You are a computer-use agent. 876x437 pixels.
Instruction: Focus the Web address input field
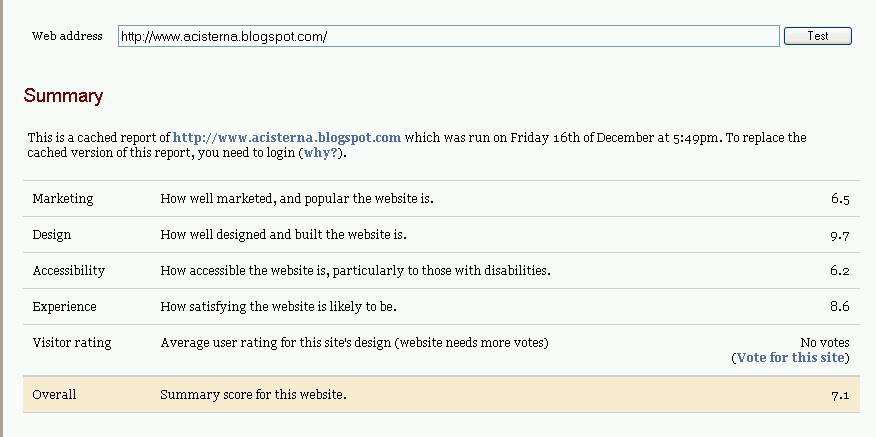point(449,36)
